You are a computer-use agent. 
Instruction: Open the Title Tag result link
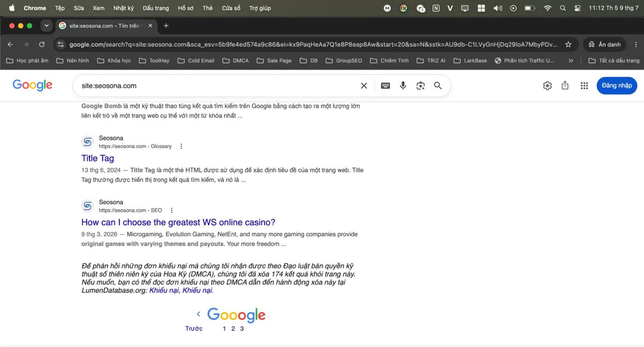pos(98,158)
